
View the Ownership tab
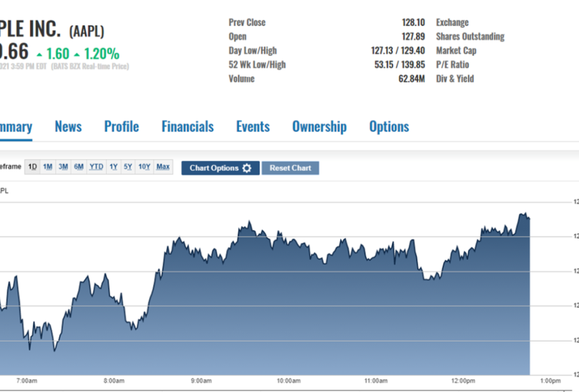[x=319, y=127]
